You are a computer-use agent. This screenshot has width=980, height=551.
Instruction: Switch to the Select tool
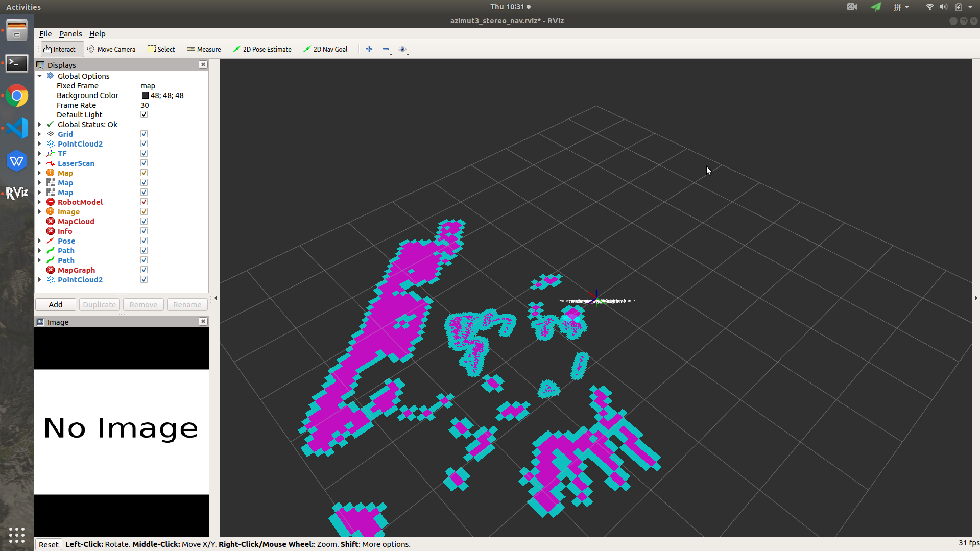[161, 49]
